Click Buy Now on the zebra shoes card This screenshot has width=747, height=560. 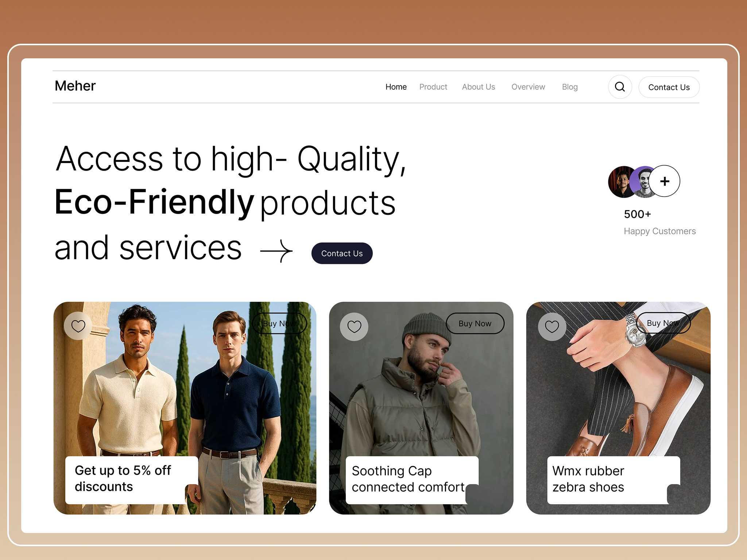coord(663,323)
